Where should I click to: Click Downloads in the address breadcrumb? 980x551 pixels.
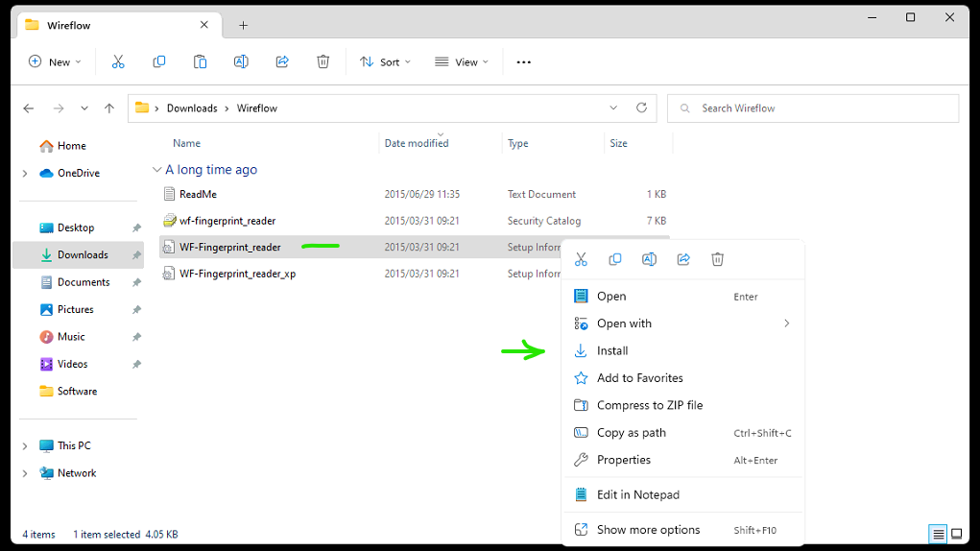click(192, 108)
